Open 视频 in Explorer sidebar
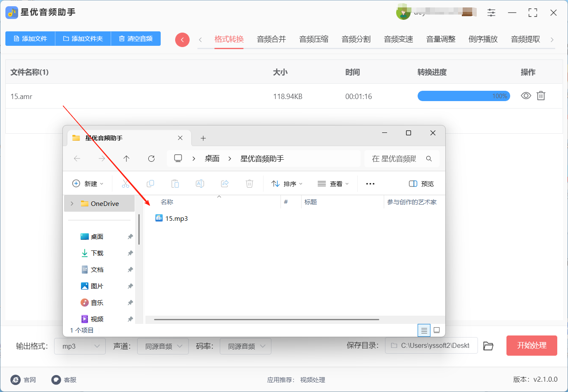 [97, 319]
